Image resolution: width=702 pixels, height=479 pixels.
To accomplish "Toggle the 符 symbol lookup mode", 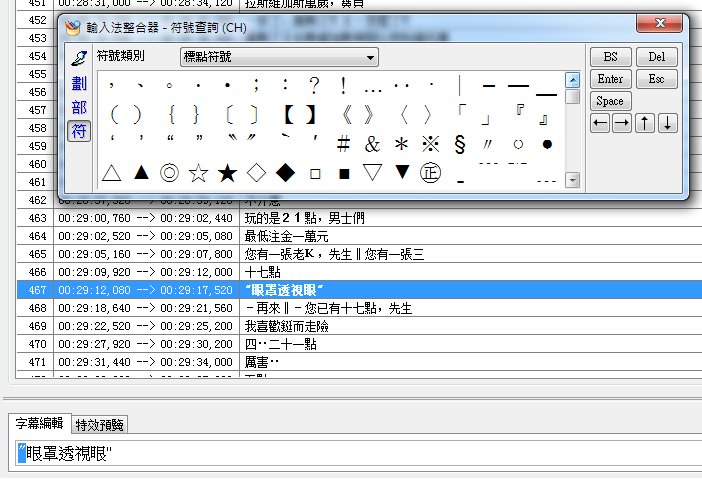I will (79, 131).
